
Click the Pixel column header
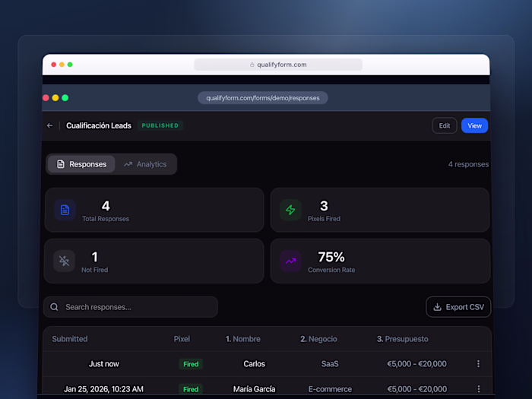pos(182,339)
